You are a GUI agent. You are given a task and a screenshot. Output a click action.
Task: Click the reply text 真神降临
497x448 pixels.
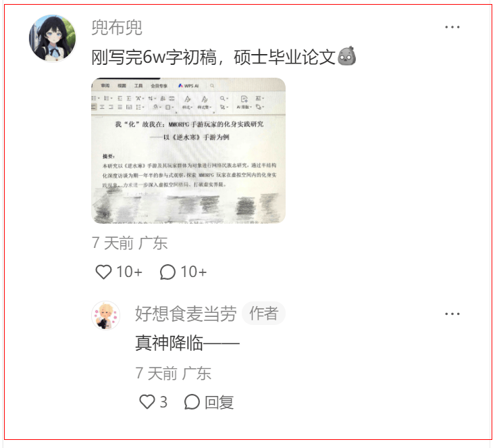(169, 343)
